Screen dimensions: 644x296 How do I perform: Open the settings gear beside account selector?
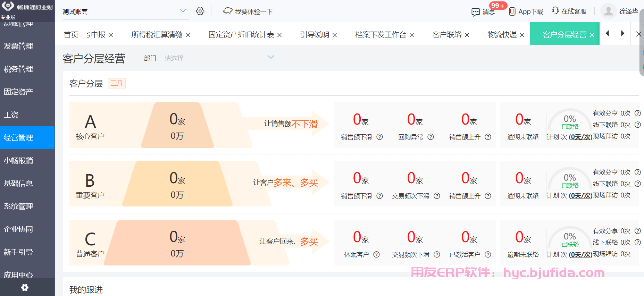pos(200,11)
